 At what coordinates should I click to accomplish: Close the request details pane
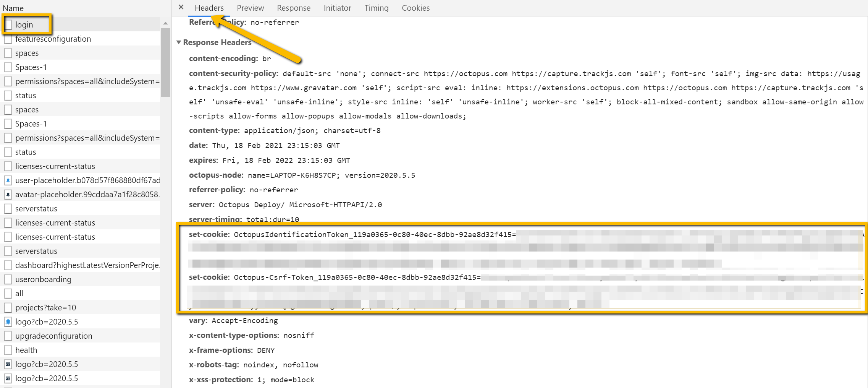[181, 7]
